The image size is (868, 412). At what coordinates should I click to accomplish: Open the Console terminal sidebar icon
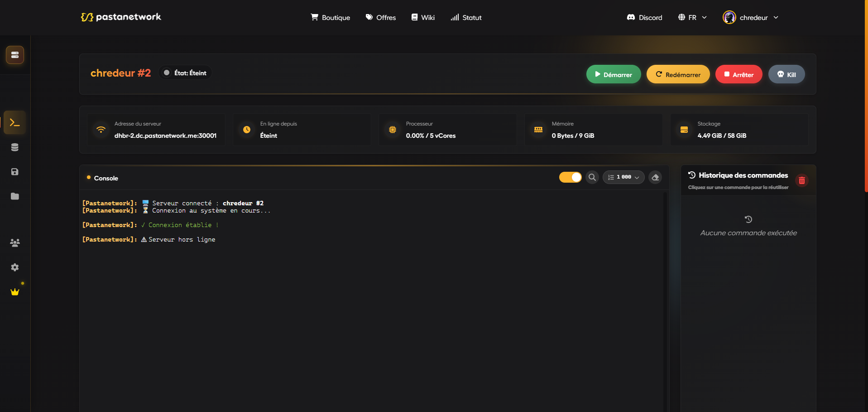click(x=15, y=122)
